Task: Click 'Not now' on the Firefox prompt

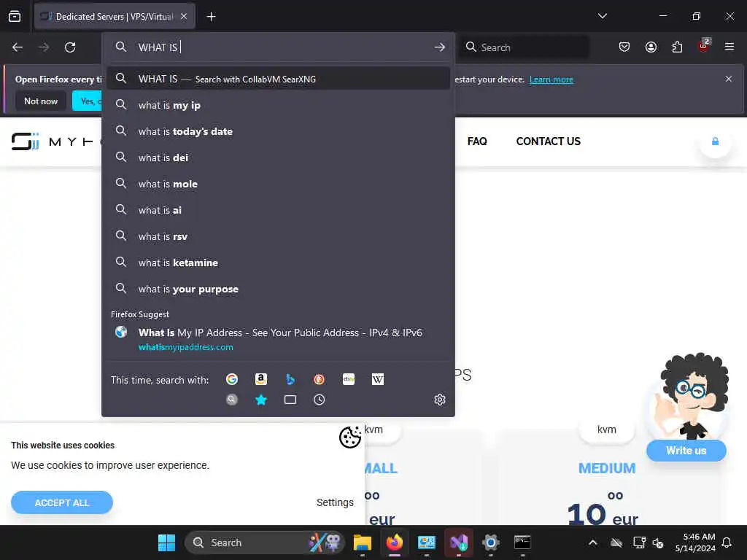Action: tap(41, 101)
